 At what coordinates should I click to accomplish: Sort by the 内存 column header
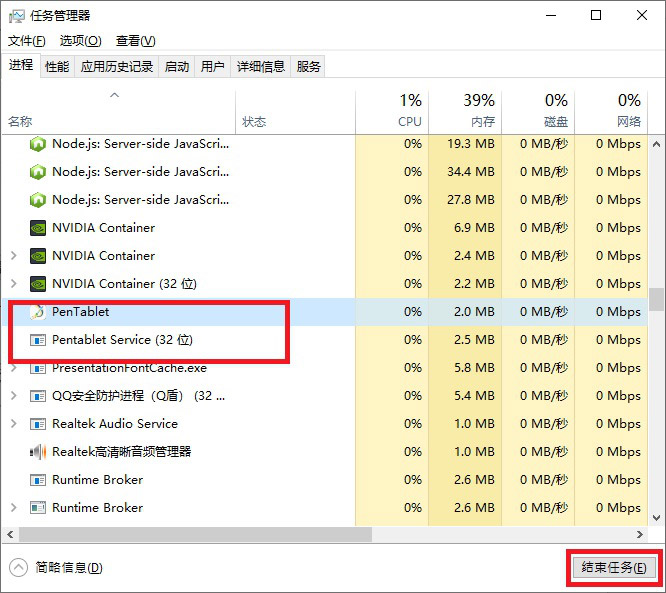465,113
